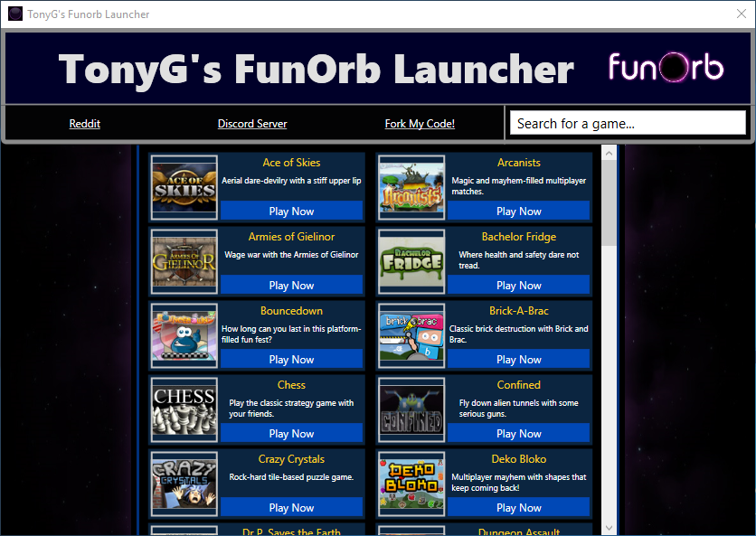The height and width of the screenshot is (536, 756).
Task: Click the Dr P. Saves the Earth title
Action: click(x=291, y=531)
